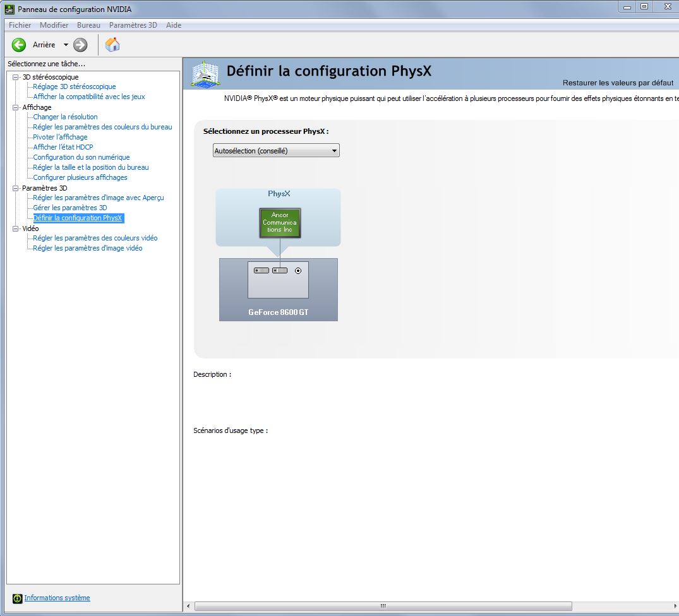Screen dimensions: 679x616
Task: Click the PhysX page header icon
Action: [x=205, y=74]
